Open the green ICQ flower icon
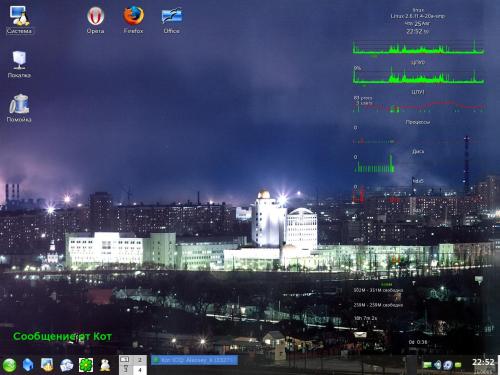 86,365
